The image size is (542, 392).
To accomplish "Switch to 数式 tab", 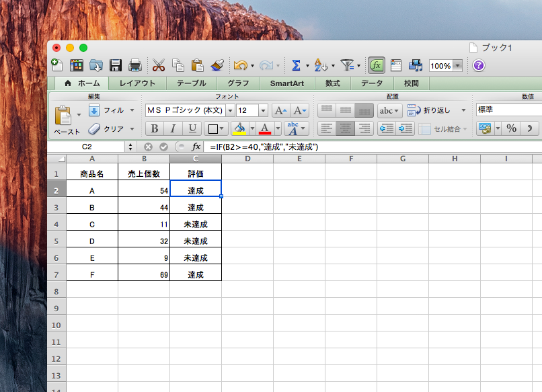I will click(x=332, y=83).
